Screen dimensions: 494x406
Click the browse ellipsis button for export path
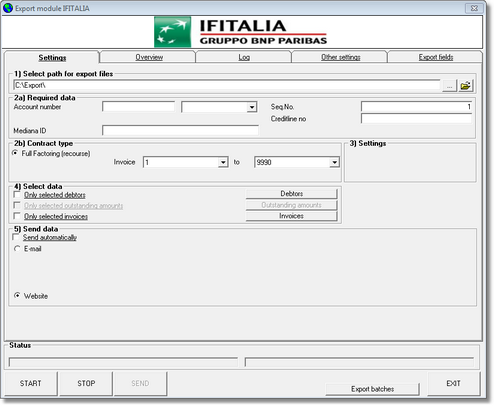pos(449,86)
